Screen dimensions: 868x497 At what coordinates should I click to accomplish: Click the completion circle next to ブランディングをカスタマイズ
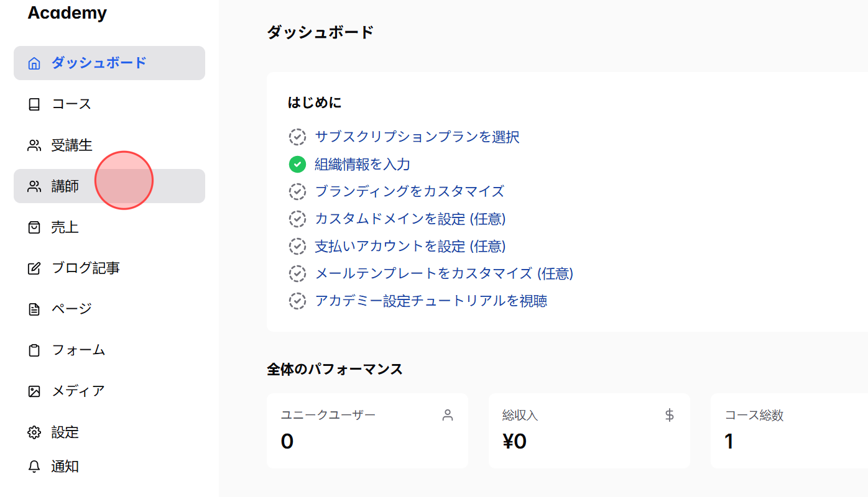tap(297, 191)
